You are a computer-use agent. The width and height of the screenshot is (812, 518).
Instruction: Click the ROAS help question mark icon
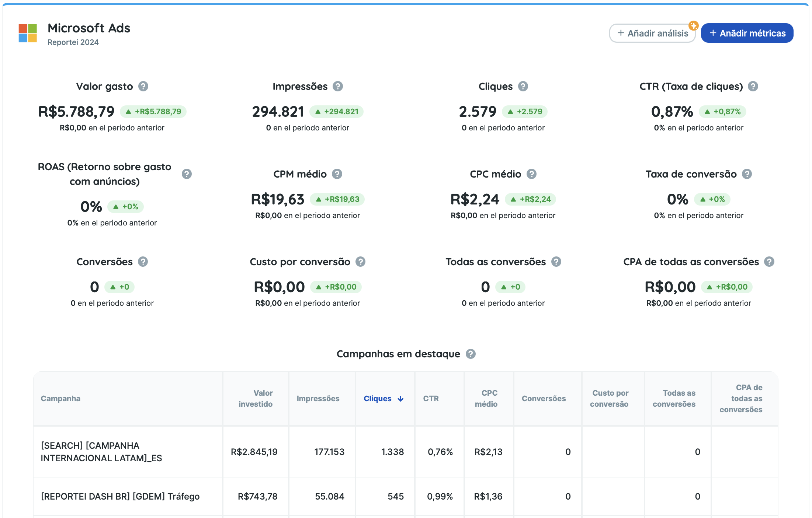point(187,174)
